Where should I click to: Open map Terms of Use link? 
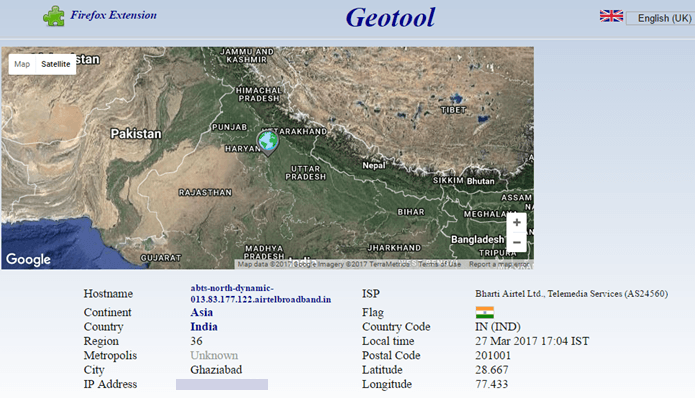click(439, 264)
